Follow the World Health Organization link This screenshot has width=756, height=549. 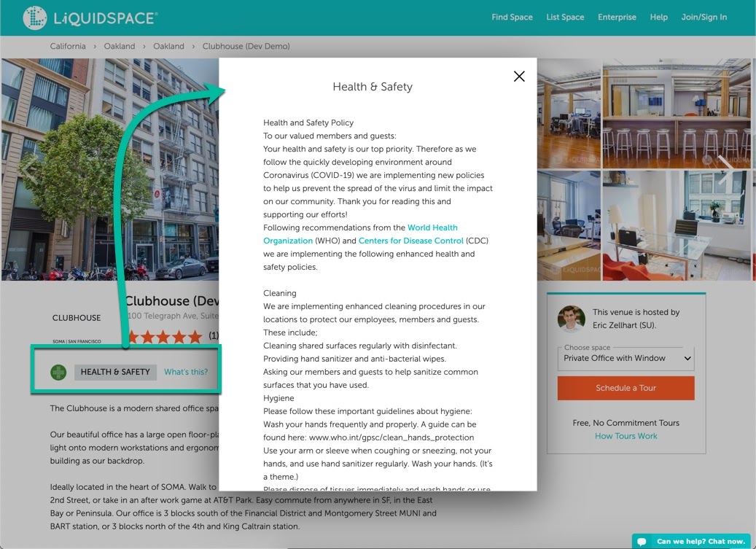click(432, 228)
